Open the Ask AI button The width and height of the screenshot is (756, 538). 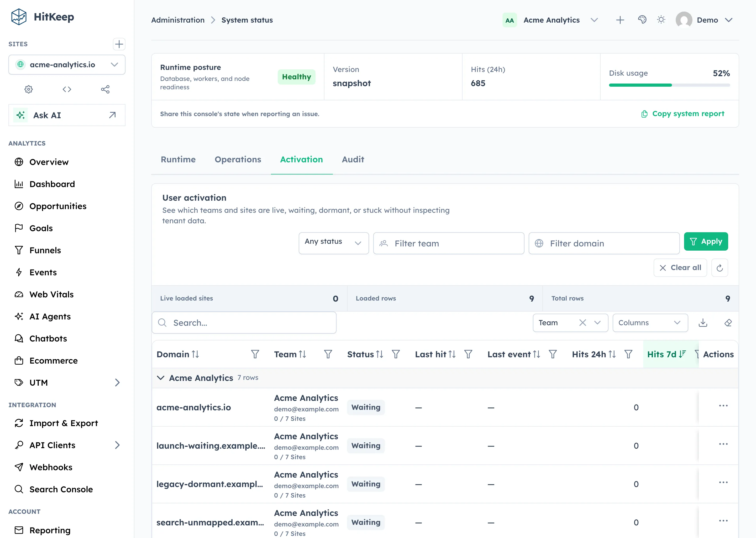[x=67, y=115]
